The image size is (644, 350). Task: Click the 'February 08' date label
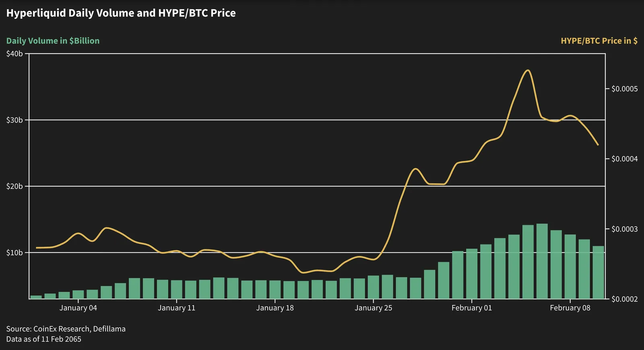(570, 308)
